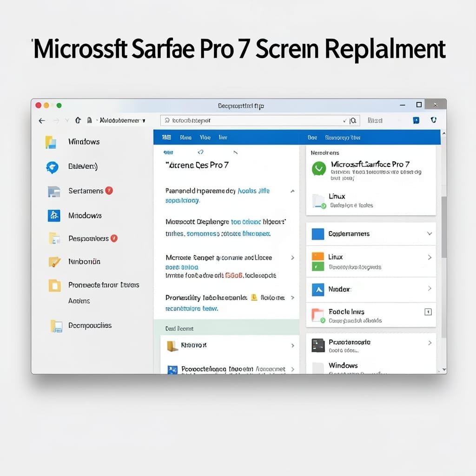
Task: Click the search input field
Action: click(x=260, y=120)
